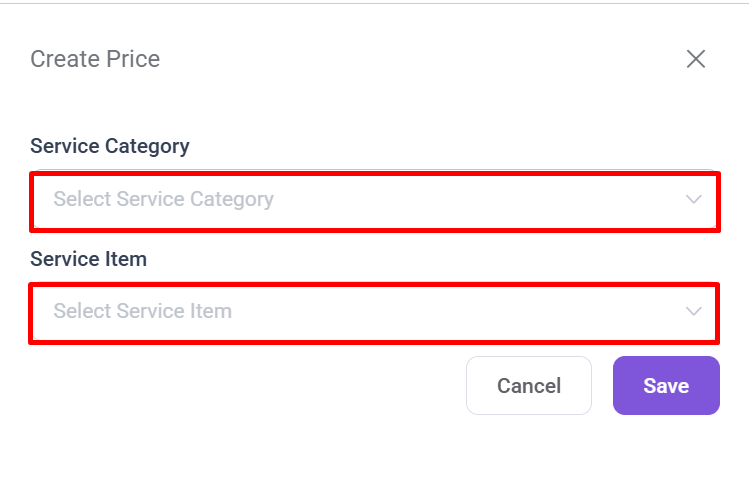Click the Select Service Item placeholder text
Screen dimensions: 749x504
pos(142,312)
